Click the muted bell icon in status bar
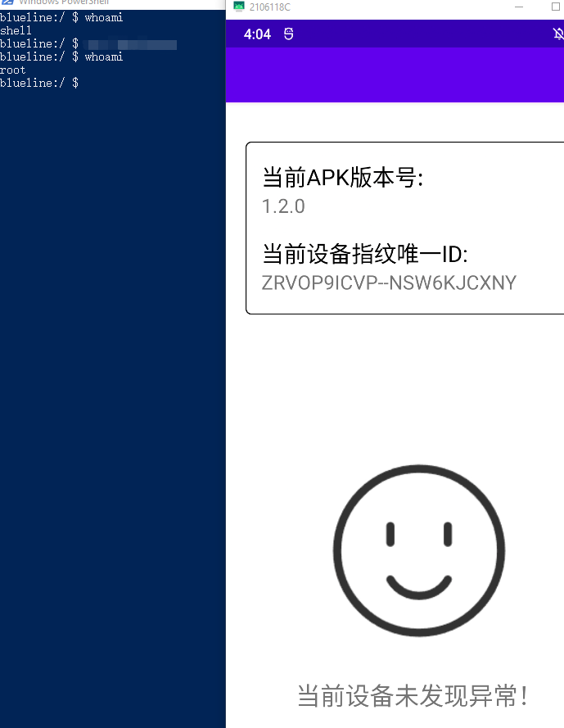Image resolution: width=564 pixels, height=728 pixels. tap(558, 34)
